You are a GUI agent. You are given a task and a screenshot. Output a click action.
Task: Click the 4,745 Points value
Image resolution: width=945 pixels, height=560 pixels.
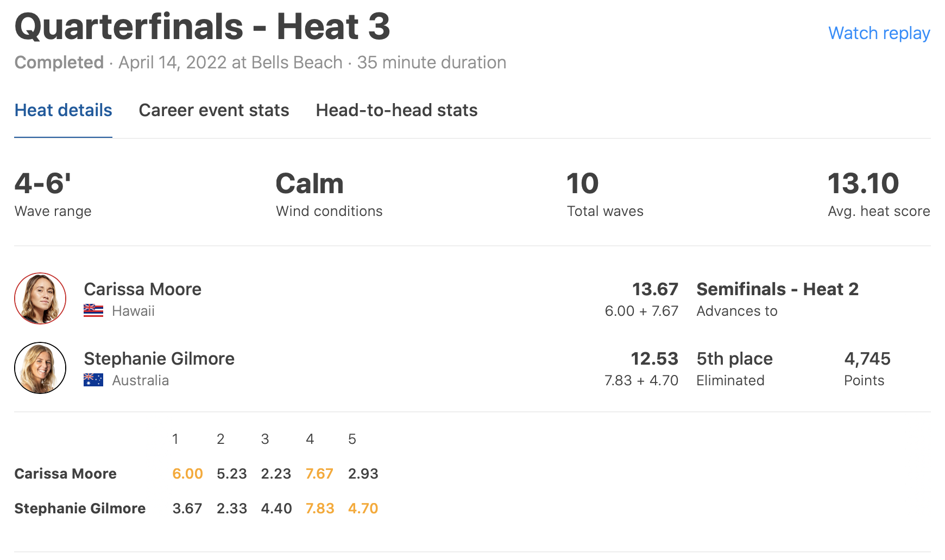pos(867,359)
